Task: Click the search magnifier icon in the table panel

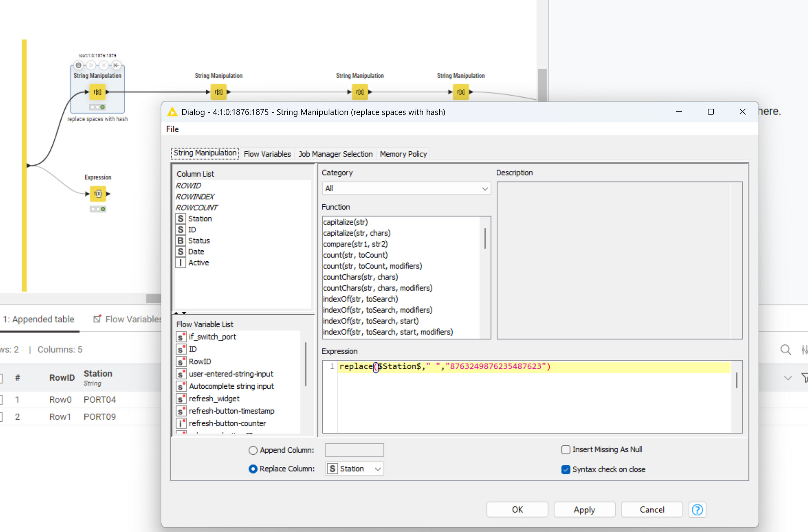Action: 785,350
